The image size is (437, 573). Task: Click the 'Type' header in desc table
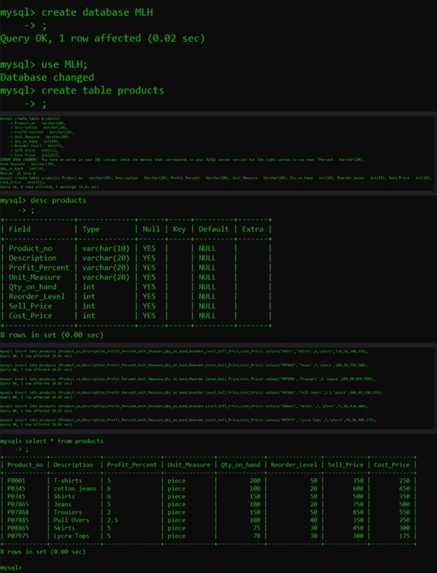click(91, 229)
